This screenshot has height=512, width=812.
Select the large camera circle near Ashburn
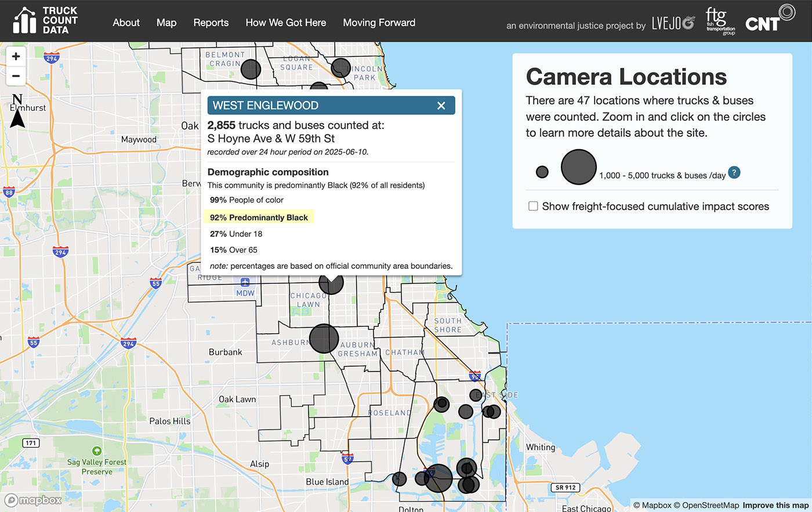pyautogui.click(x=323, y=338)
